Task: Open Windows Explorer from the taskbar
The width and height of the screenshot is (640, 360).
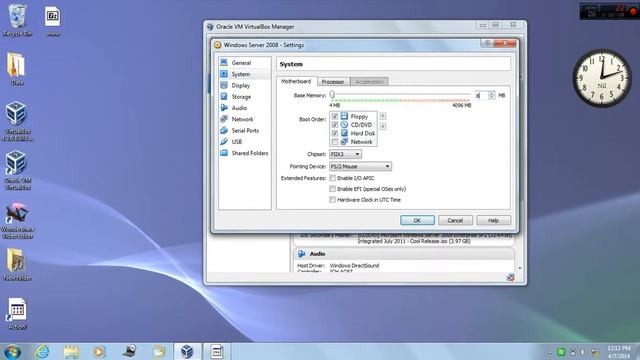Action: point(71,351)
